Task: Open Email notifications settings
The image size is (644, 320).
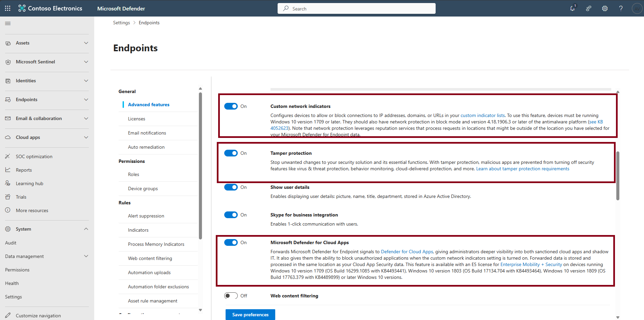Action: coord(147,133)
